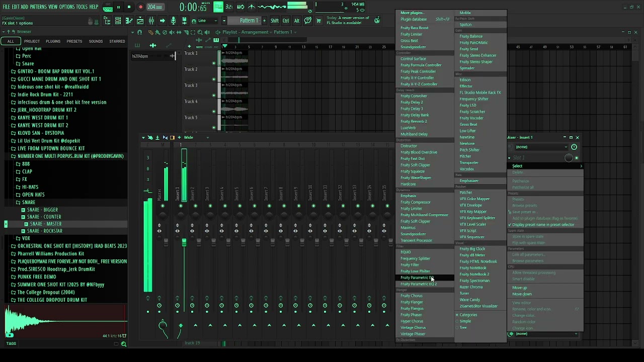The image size is (644, 362).
Task: Expand KANYE WEST DRUM KIT 1 folder
Action: click(43, 118)
